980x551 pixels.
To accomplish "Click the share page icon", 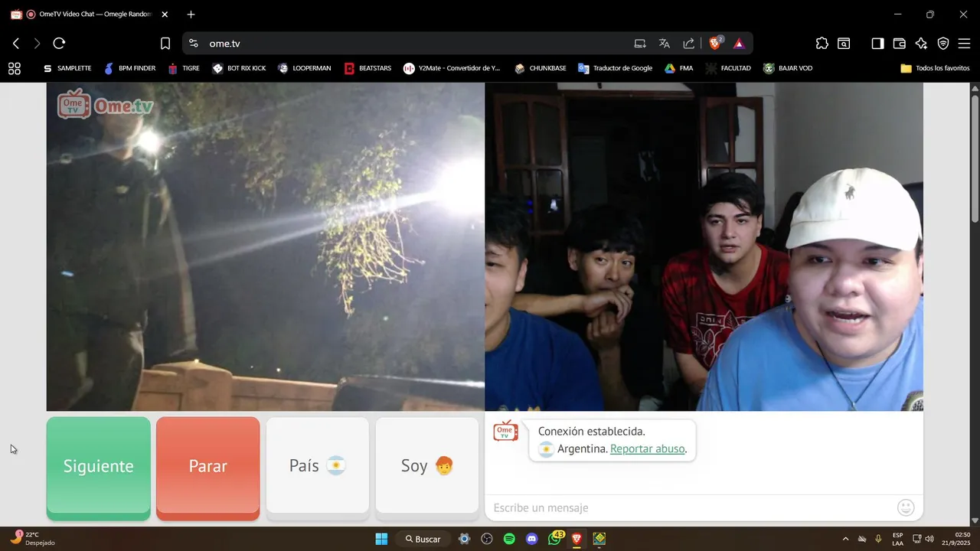I will pyautogui.click(x=689, y=44).
